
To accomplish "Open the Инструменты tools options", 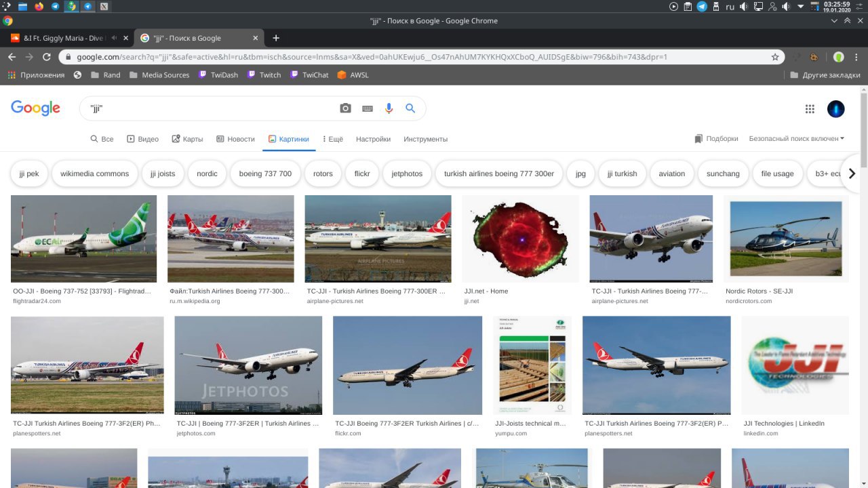I will pos(425,139).
